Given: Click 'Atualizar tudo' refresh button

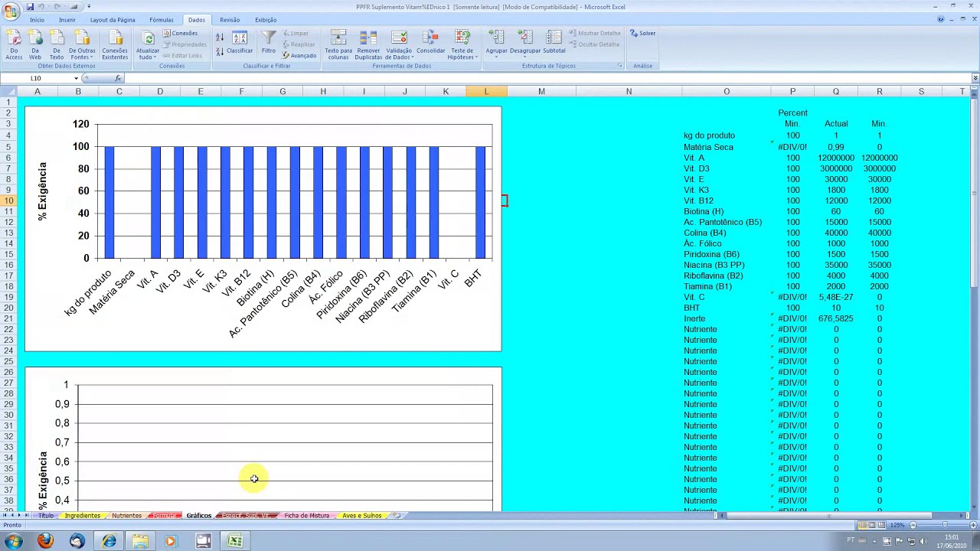Looking at the screenshot, I should pos(148,45).
